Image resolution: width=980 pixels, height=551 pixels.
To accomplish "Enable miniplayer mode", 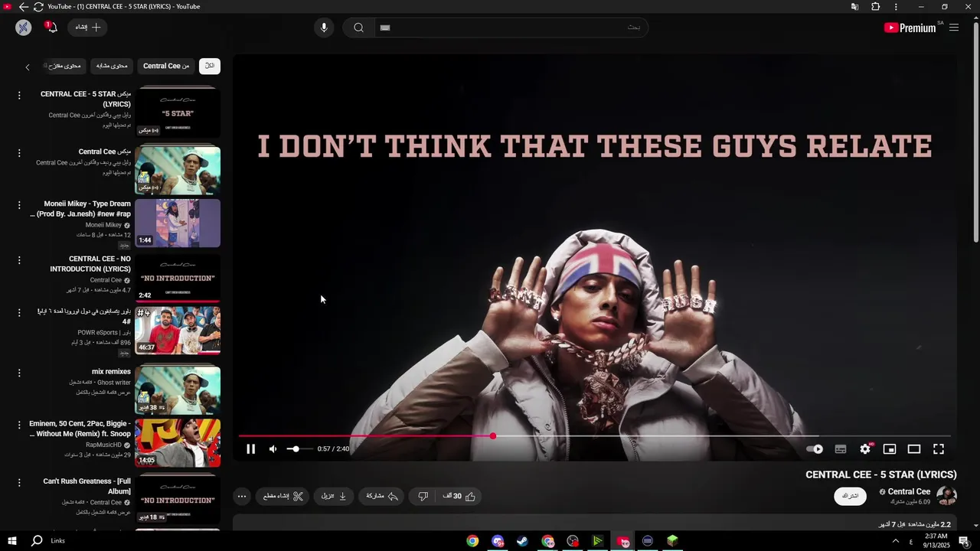I will [x=890, y=449].
